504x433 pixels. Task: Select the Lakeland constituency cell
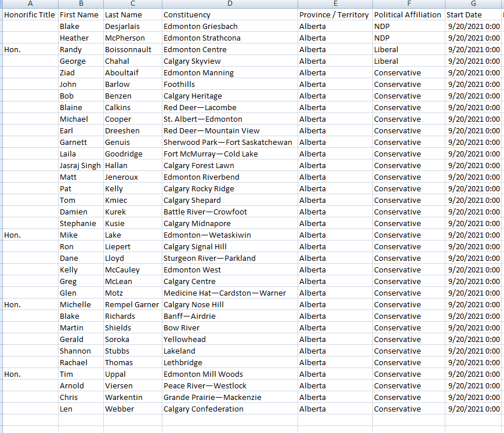click(x=230, y=351)
